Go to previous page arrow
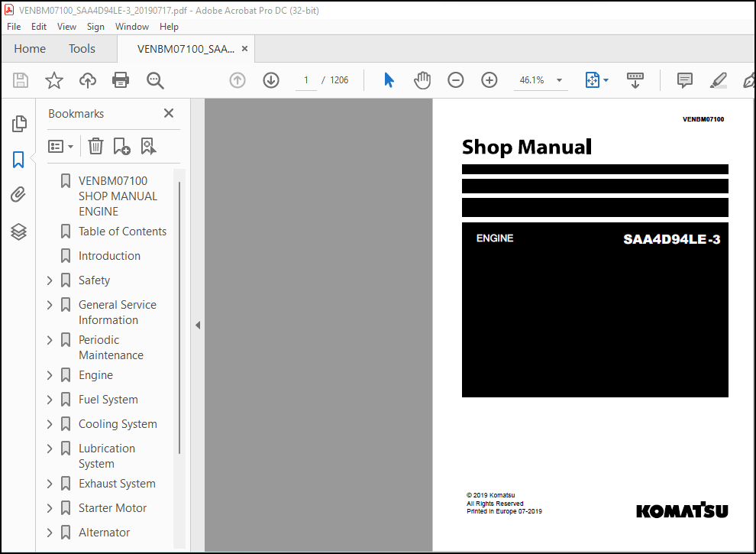The image size is (756, 554). pos(237,80)
